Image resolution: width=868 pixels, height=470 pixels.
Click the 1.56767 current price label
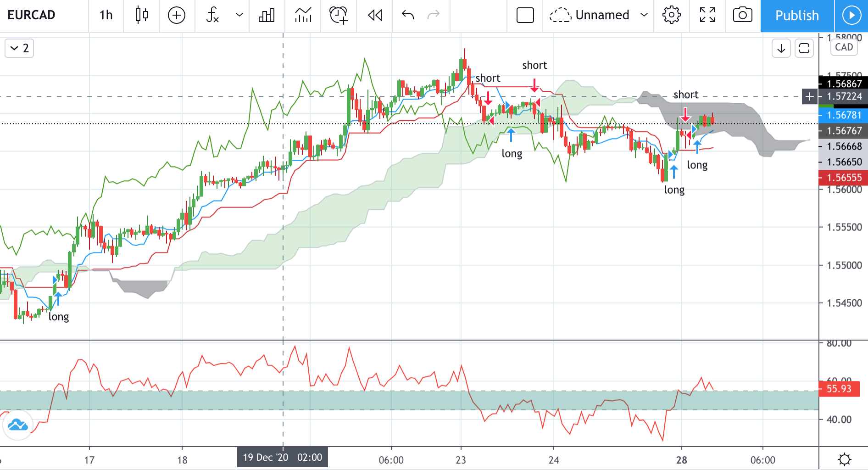tap(843, 131)
